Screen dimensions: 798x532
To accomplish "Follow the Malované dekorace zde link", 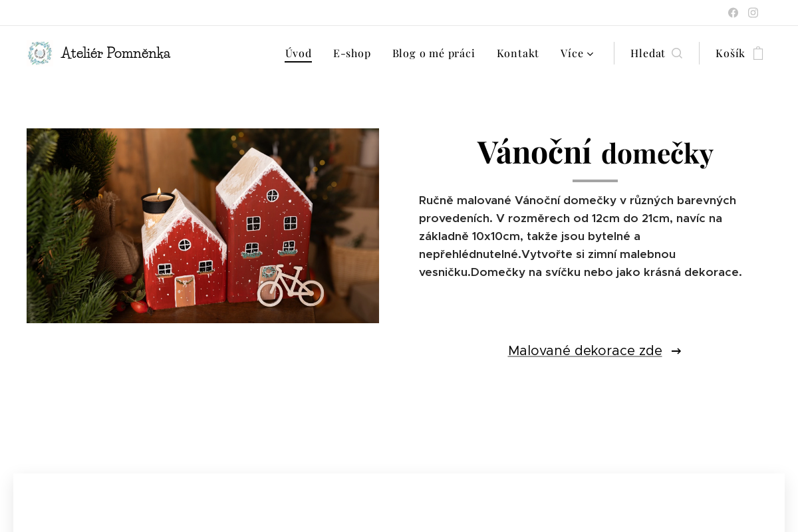I will pyautogui.click(x=585, y=350).
